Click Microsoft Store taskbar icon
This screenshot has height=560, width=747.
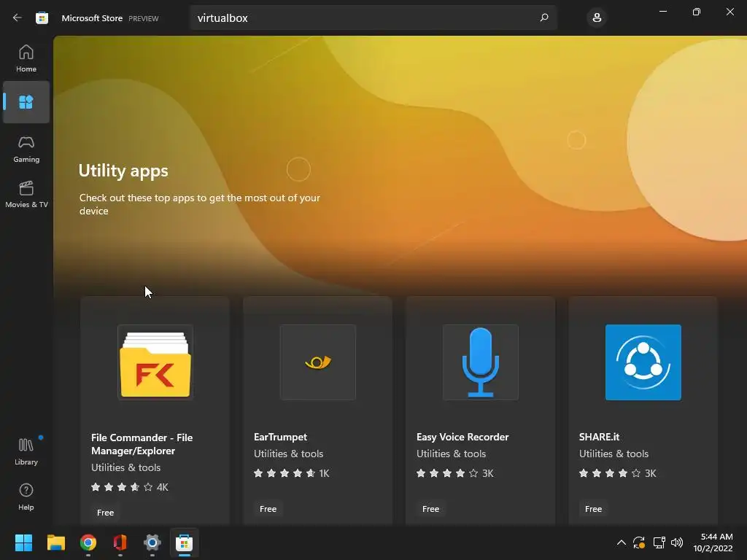pyautogui.click(x=185, y=542)
